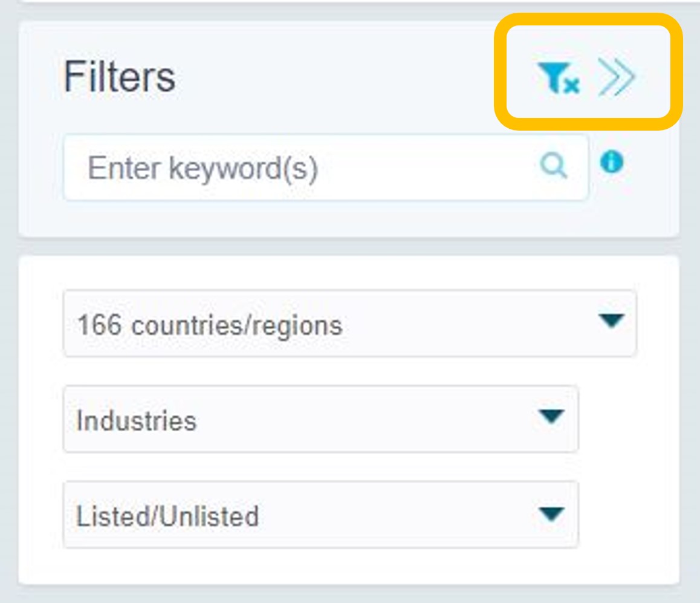
Task: Click the Industries label text
Action: tap(137, 420)
